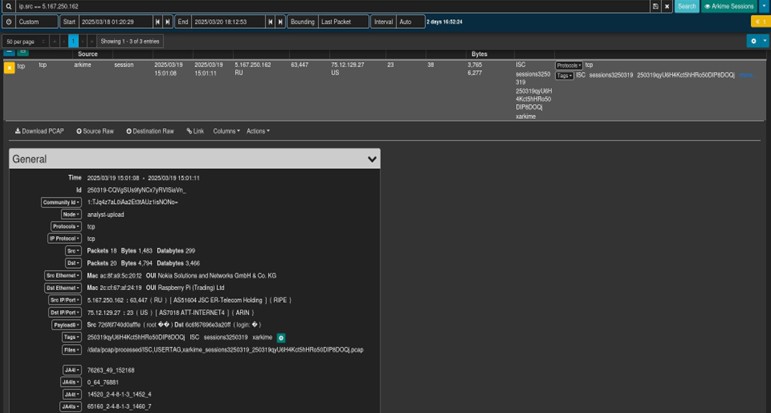This screenshot has width=771, height=413.
Task: Click the Start time input field
Action: [x=115, y=21]
